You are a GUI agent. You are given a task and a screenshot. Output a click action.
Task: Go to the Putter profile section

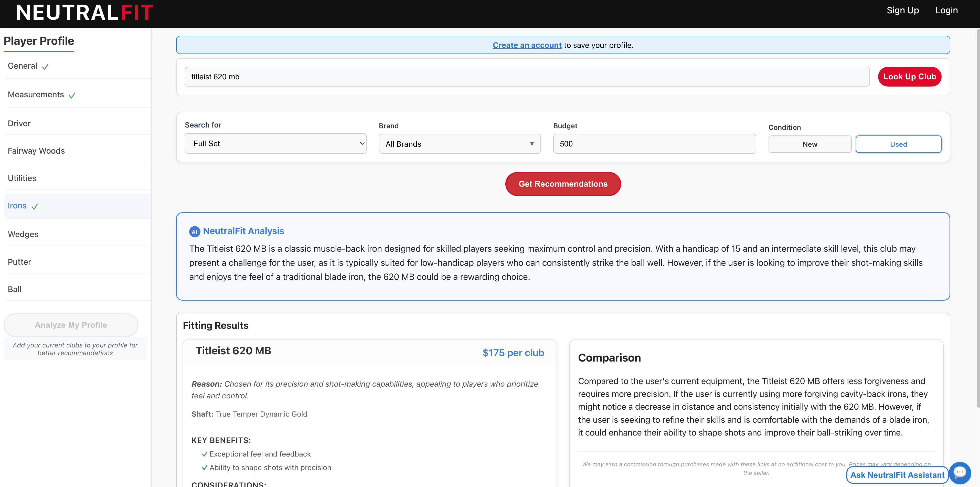[x=19, y=262]
